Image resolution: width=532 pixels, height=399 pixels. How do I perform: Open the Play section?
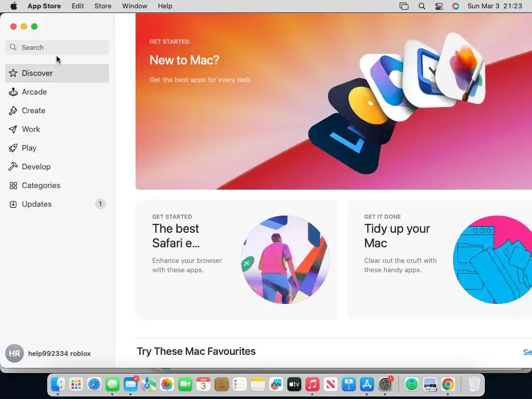pyautogui.click(x=57, y=148)
